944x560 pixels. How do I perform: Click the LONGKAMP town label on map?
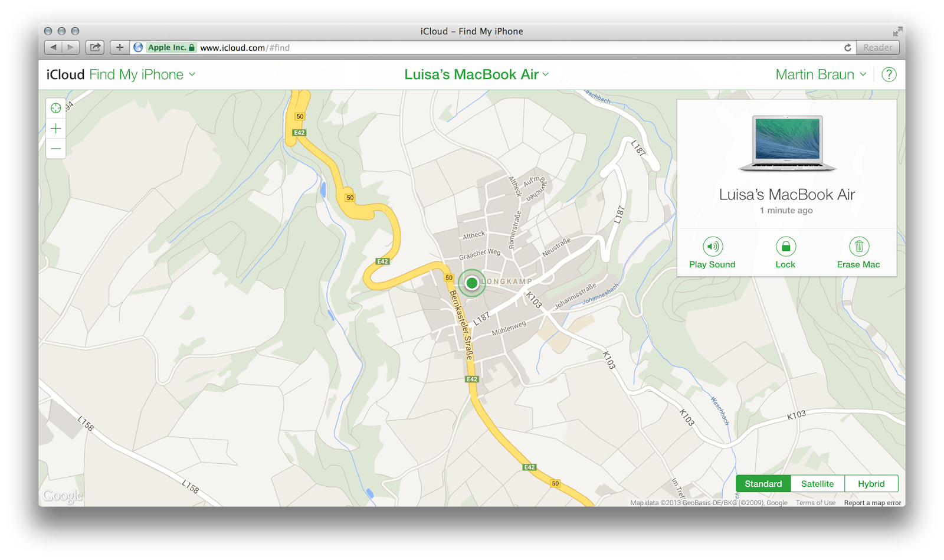pyautogui.click(x=506, y=281)
